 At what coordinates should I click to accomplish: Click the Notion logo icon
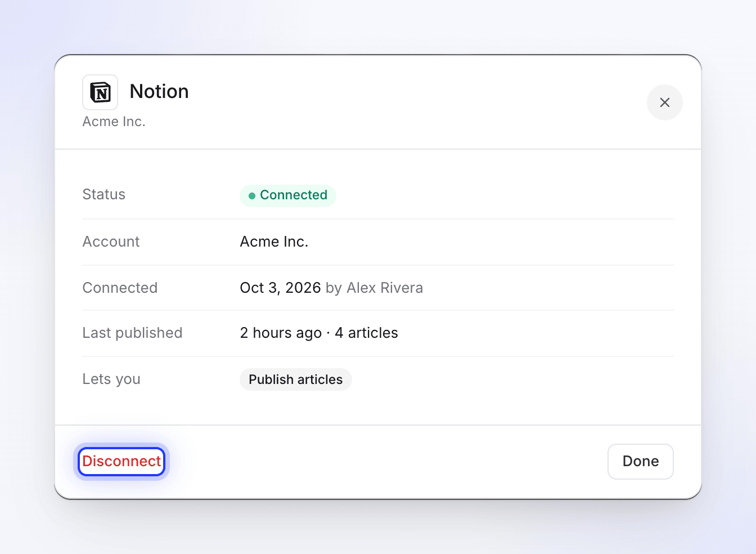(100, 92)
